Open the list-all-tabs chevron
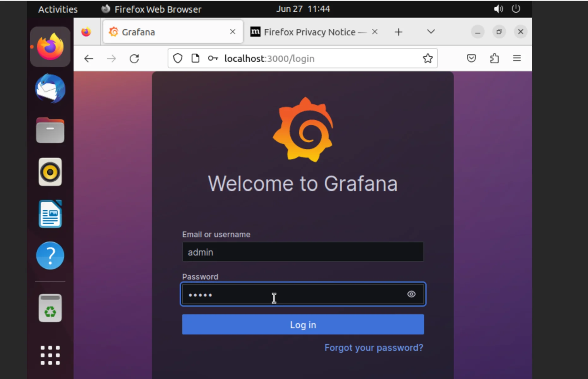The width and height of the screenshot is (588, 379). click(430, 32)
